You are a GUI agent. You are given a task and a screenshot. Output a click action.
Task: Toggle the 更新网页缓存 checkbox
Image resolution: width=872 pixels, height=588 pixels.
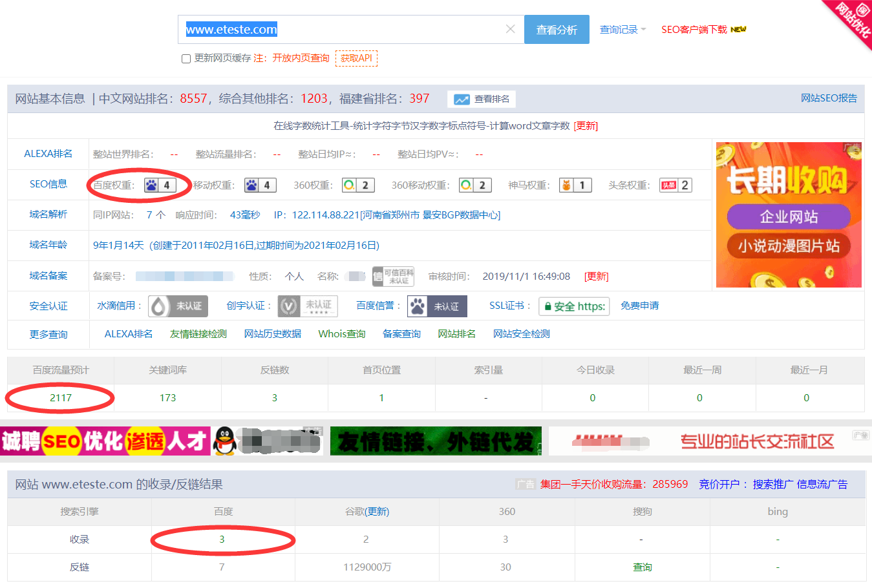186,59
